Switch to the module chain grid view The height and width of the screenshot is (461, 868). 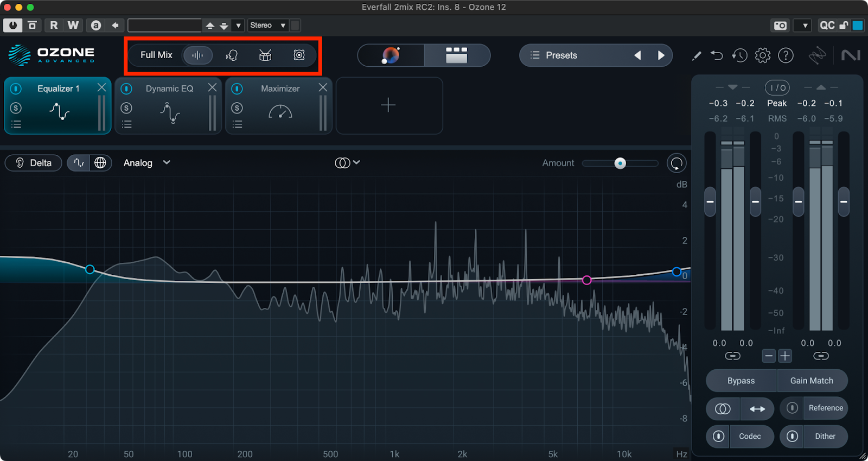pos(457,55)
